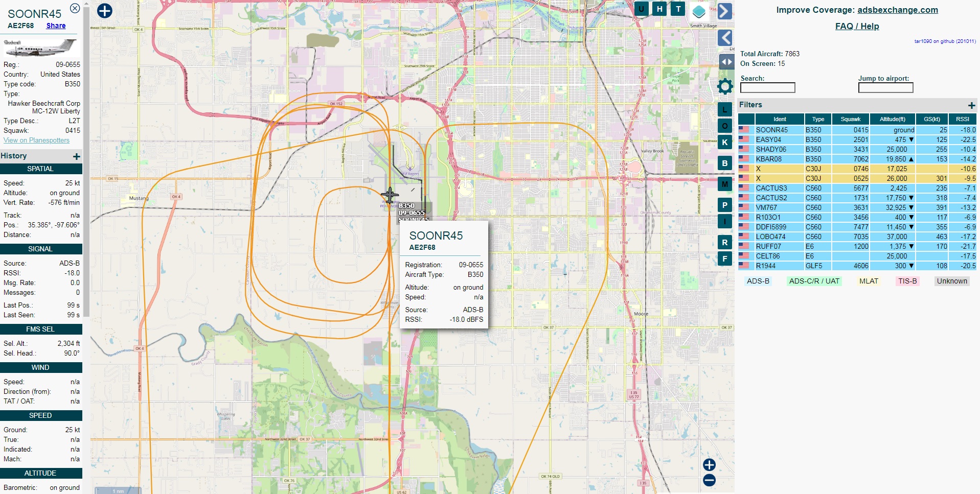Open View on Planespotters link
Screen dimensions: 980x494
36,140
